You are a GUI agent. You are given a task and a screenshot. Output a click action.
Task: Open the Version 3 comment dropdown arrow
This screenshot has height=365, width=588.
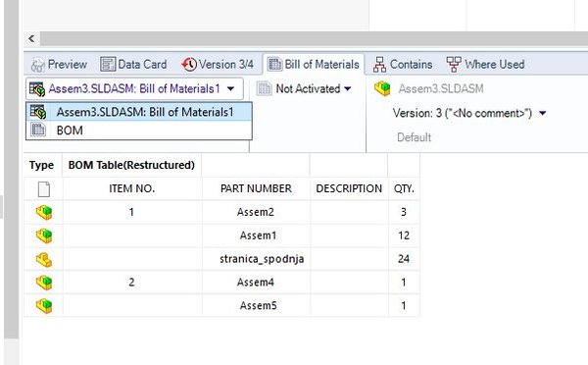coord(542,113)
